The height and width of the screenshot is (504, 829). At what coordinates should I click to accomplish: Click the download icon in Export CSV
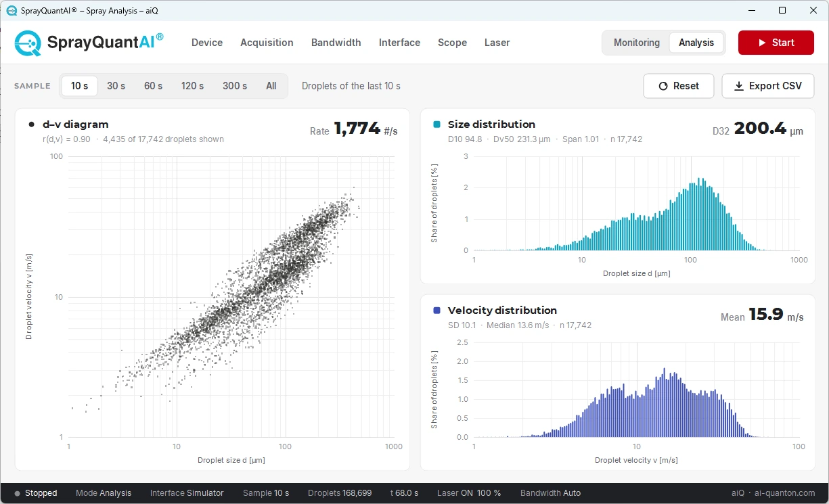coord(739,86)
